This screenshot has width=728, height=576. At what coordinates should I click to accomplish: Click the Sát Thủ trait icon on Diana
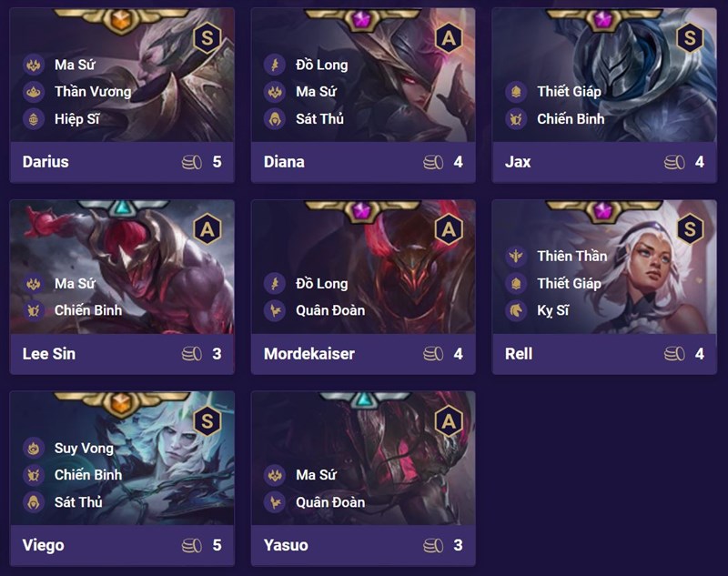pos(275,119)
